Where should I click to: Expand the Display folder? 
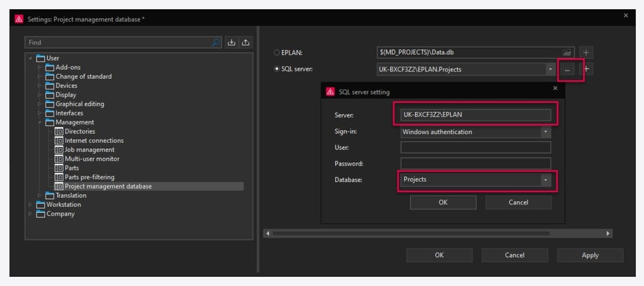tap(40, 95)
